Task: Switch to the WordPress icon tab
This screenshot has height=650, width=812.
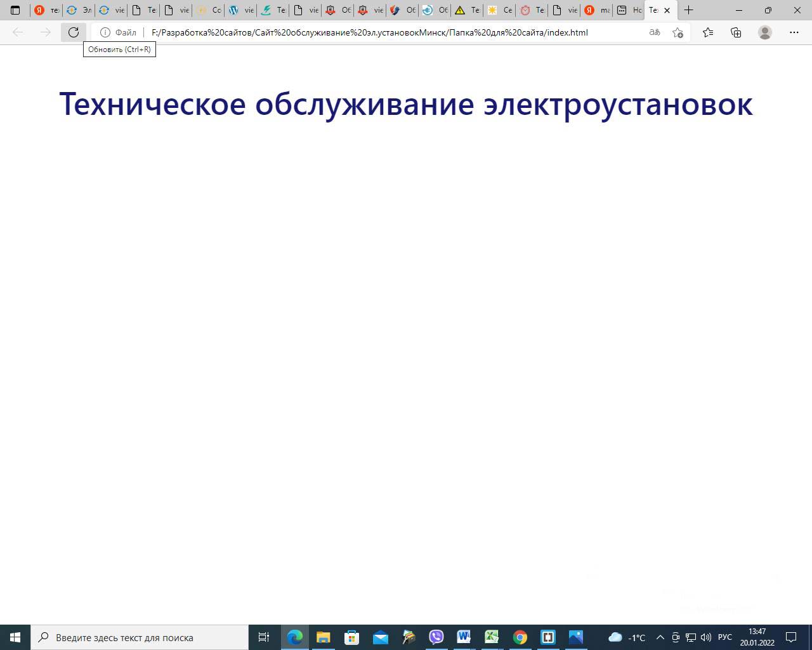Action: click(x=240, y=10)
